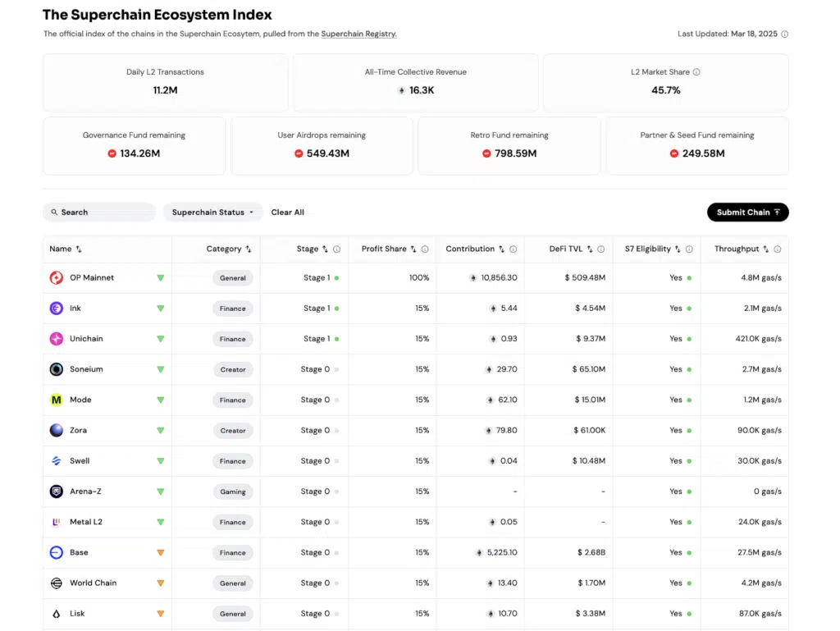This screenshot has height=631, width=840.
Task: Click the Metal L2 chain logo
Action: tap(57, 522)
